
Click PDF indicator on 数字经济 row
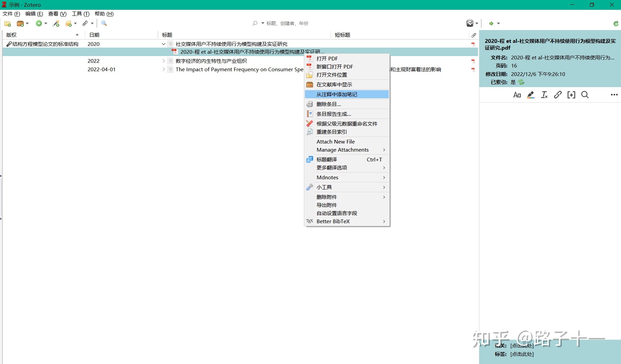pos(473,61)
